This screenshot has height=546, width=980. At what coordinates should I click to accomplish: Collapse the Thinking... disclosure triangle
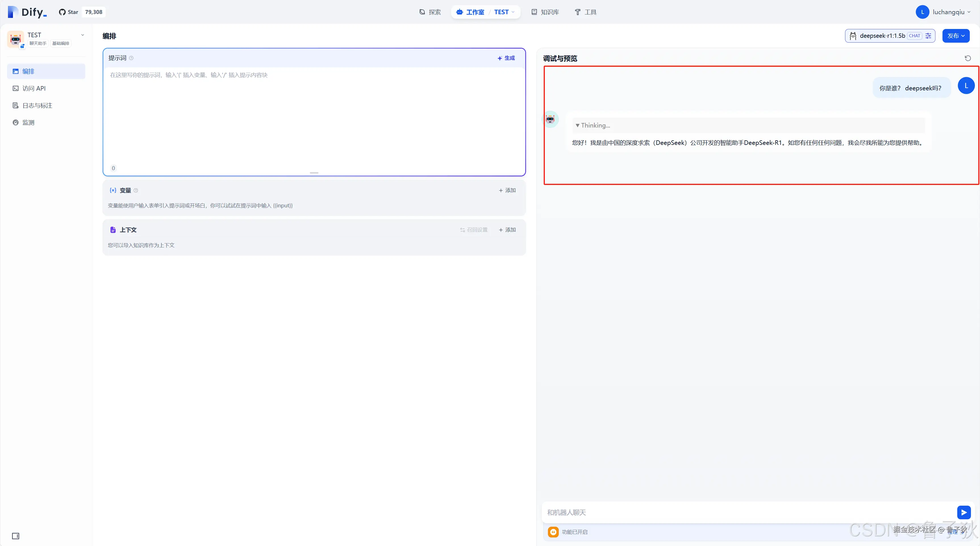(x=577, y=126)
